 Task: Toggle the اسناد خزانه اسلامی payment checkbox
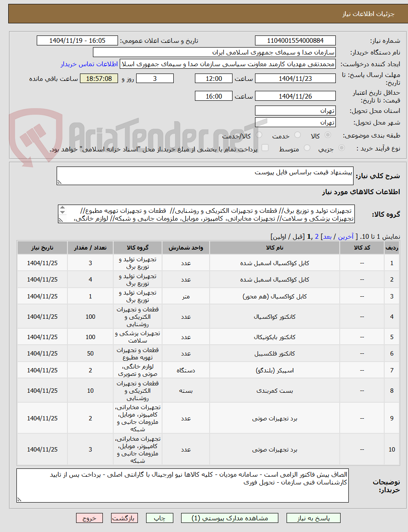(265, 148)
